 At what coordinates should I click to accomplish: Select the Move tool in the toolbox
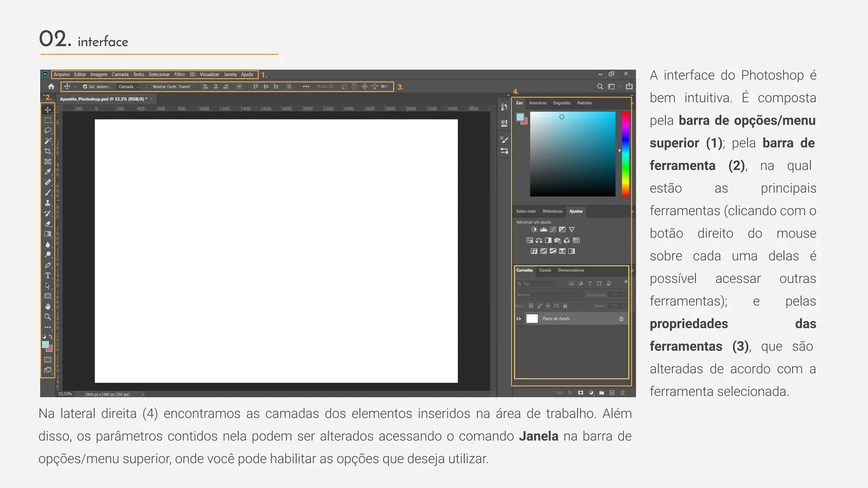[48, 110]
